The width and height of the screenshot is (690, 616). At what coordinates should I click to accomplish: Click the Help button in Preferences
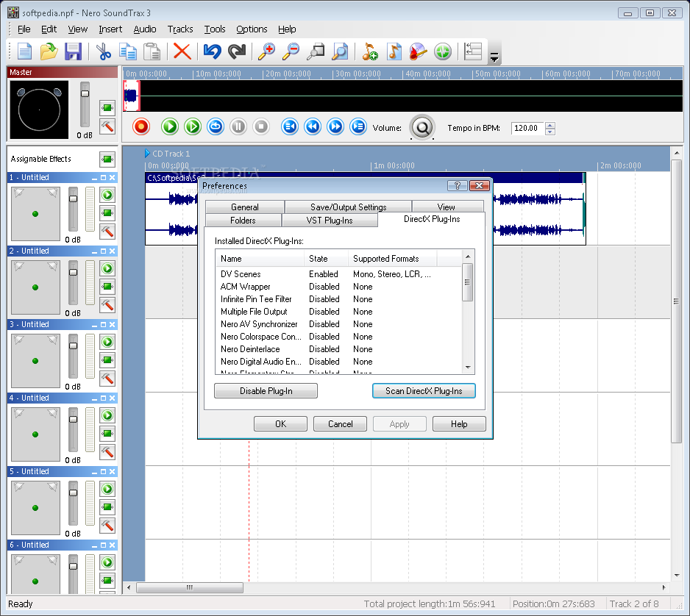pyautogui.click(x=459, y=424)
